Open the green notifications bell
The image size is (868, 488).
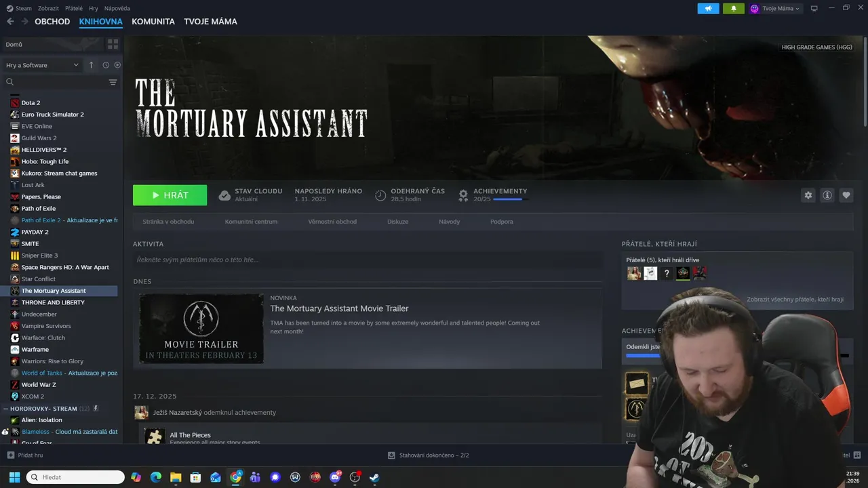733,8
